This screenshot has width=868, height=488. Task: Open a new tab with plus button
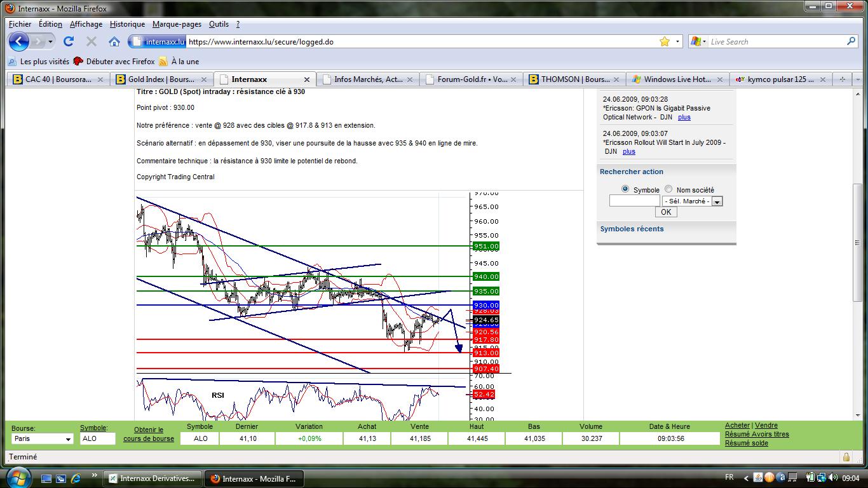point(842,79)
